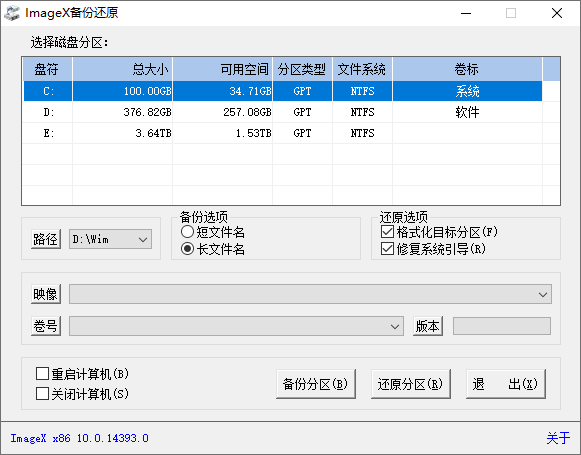Minimize the ImageX window

click(x=466, y=13)
